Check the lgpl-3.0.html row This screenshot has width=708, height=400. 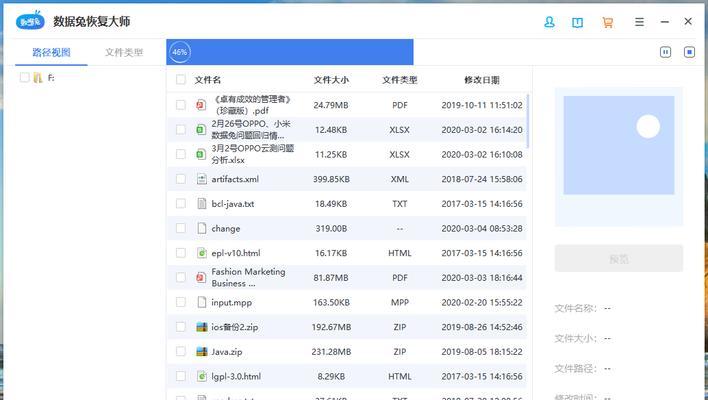point(181,376)
